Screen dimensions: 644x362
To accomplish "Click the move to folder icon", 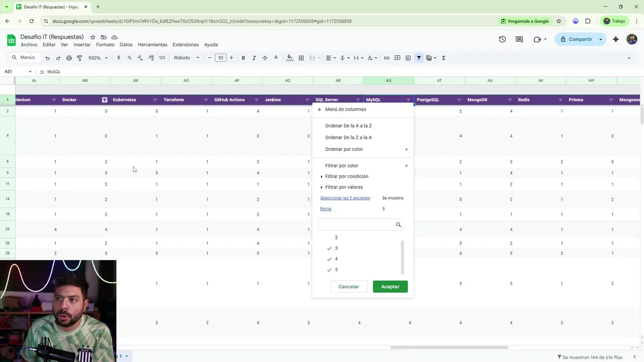I will coord(104,37).
